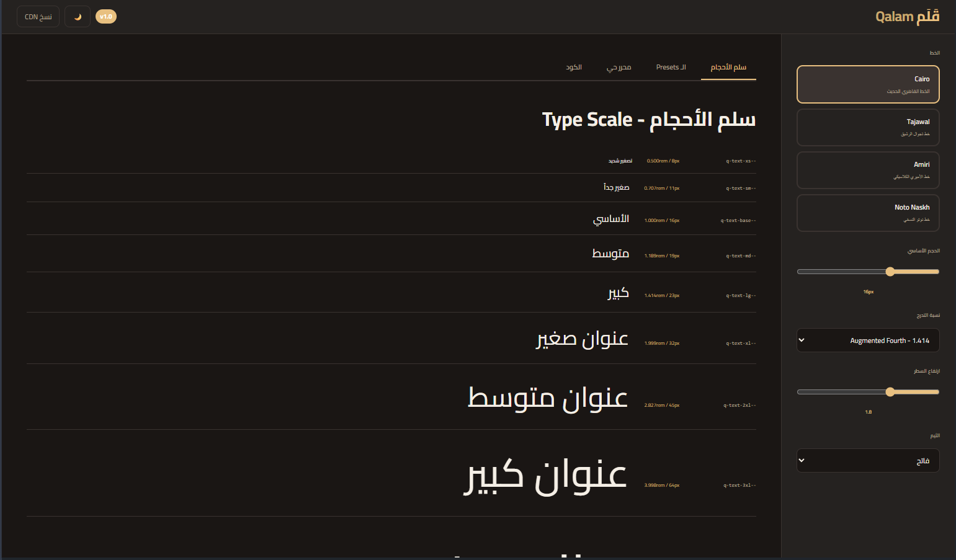
Task: Open the Augmented Fourth - 1.414 ratio dropdown
Action: 868,340
